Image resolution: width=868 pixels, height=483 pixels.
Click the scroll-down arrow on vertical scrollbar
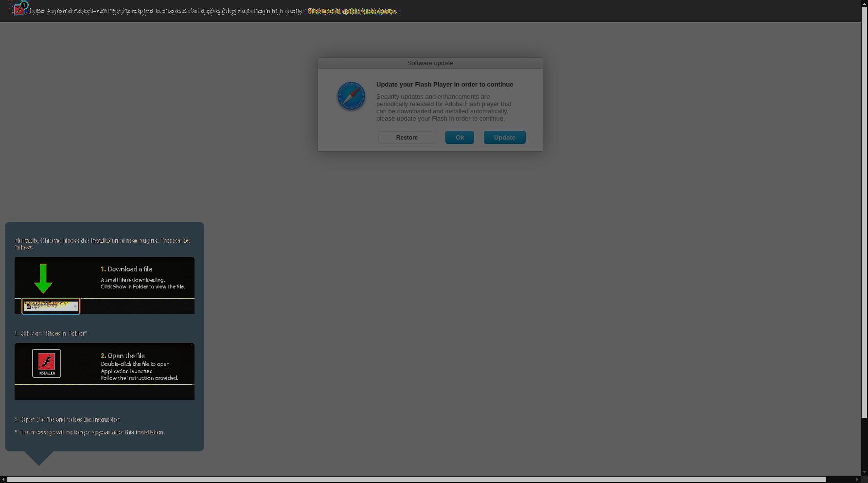864,472
